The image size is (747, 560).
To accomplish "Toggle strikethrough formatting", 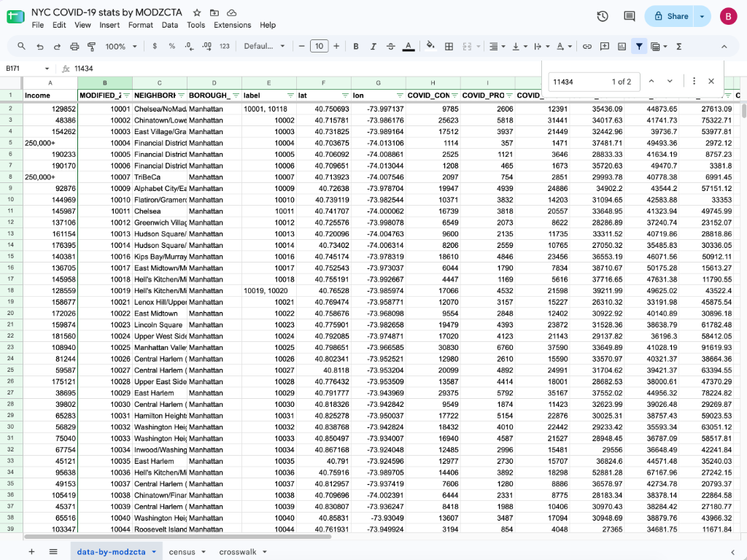I will (x=391, y=46).
